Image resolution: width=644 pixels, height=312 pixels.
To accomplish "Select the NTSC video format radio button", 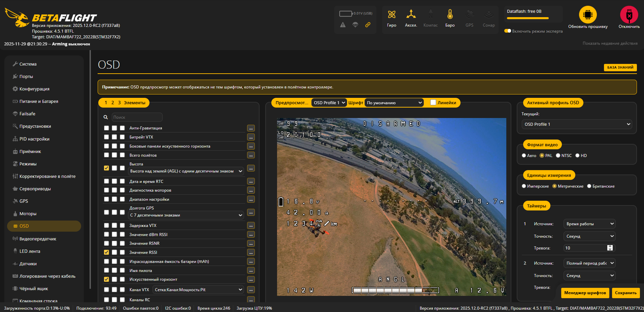I will click(558, 155).
